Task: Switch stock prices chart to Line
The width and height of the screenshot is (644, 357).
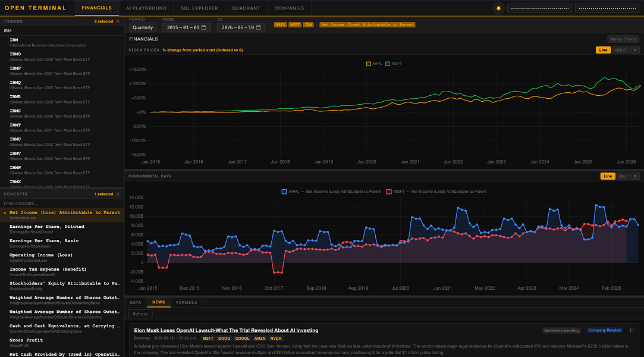Action: (603, 50)
